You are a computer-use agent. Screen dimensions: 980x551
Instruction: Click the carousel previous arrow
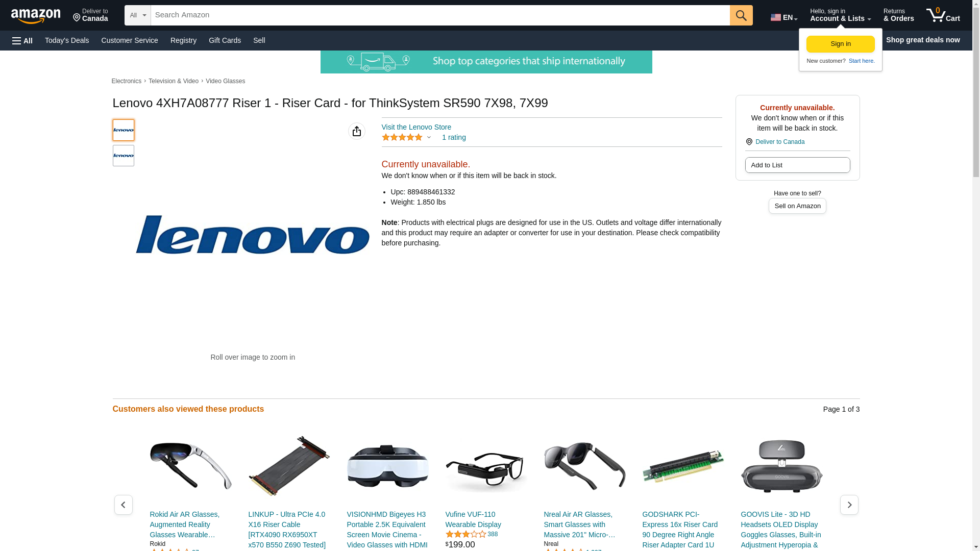123,505
